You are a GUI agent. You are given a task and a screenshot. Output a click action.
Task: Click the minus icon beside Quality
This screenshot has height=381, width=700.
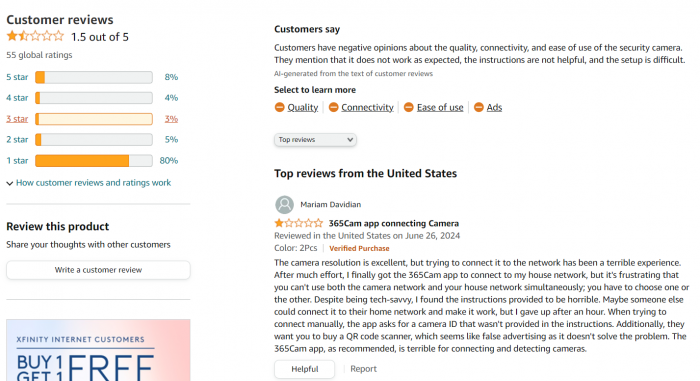tap(279, 107)
